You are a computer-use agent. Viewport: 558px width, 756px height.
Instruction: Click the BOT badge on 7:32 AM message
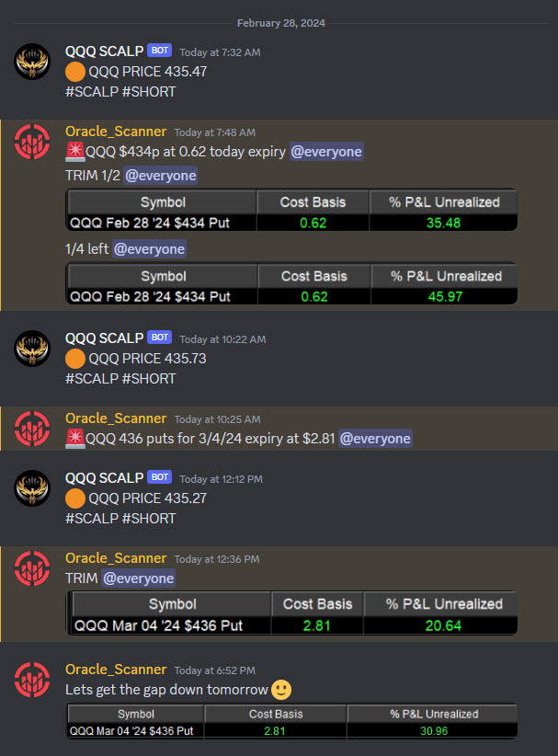click(x=160, y=51)
